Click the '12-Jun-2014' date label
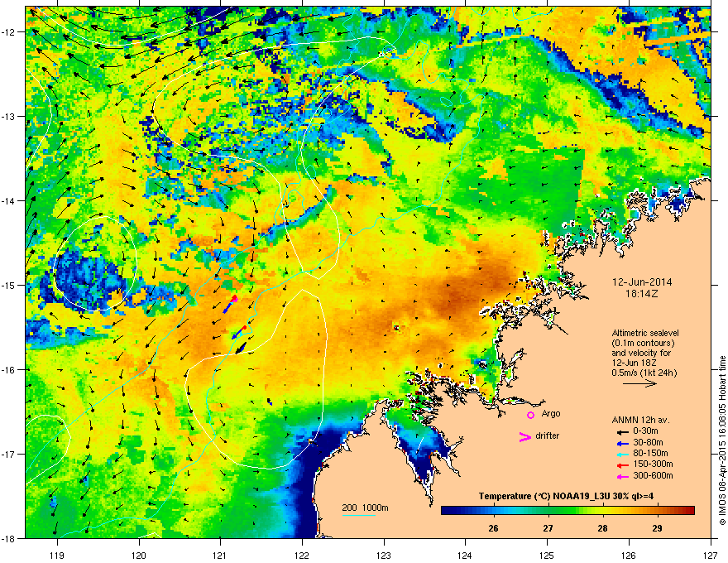728x563 pixels. [x=642, y=282]
